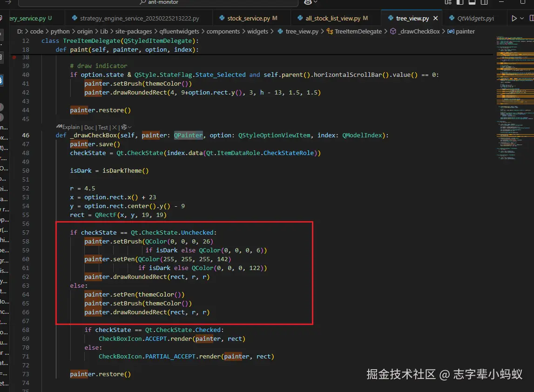Click the sticky header 'def paint' line
The image size is (534, 392).
(127, 50)
